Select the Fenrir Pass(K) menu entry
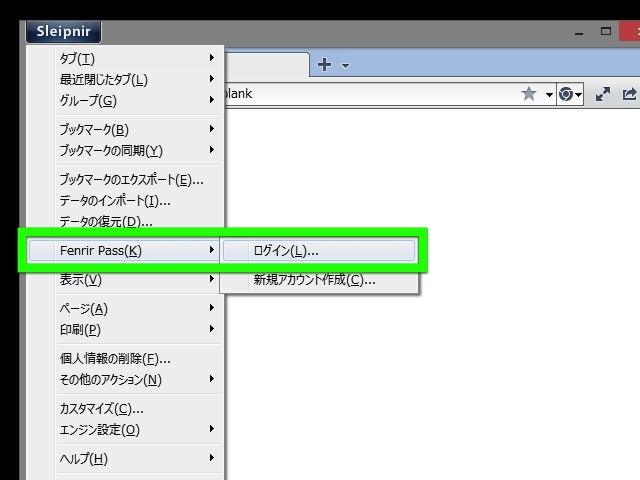This screenshot has height=480, width=640. (124, 250)
